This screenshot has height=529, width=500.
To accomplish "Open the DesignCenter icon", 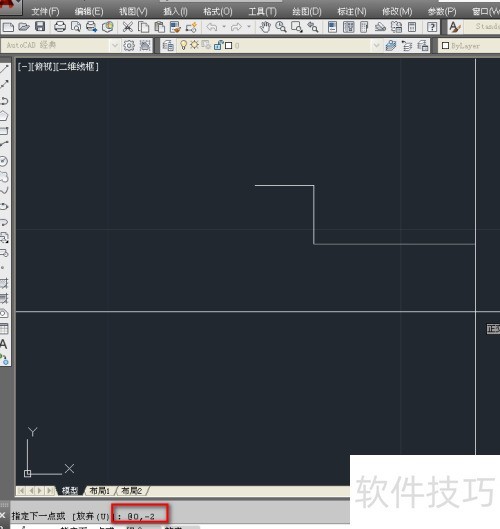I will 349,27.
